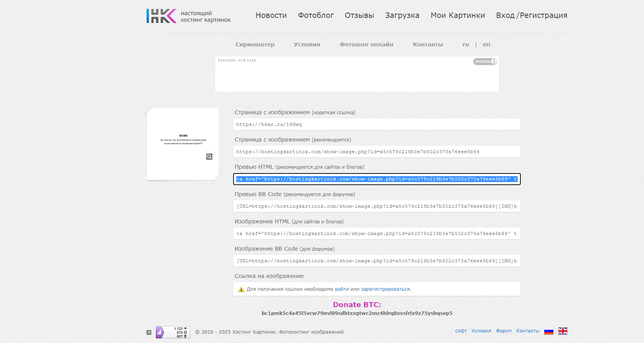The image size is (644, 343).
Task: Switch to English via the UK flag
Action: tap(563, 331)
